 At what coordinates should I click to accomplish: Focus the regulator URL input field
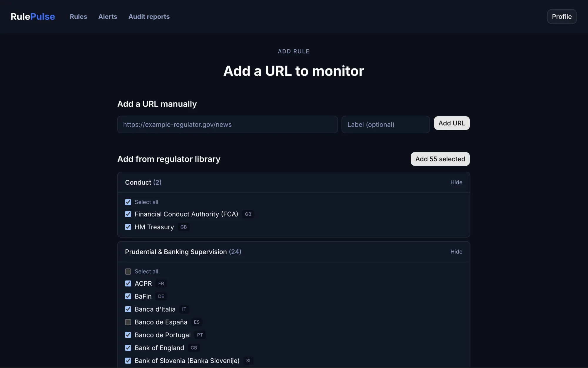pyautogui.click(x=227, y=125)
